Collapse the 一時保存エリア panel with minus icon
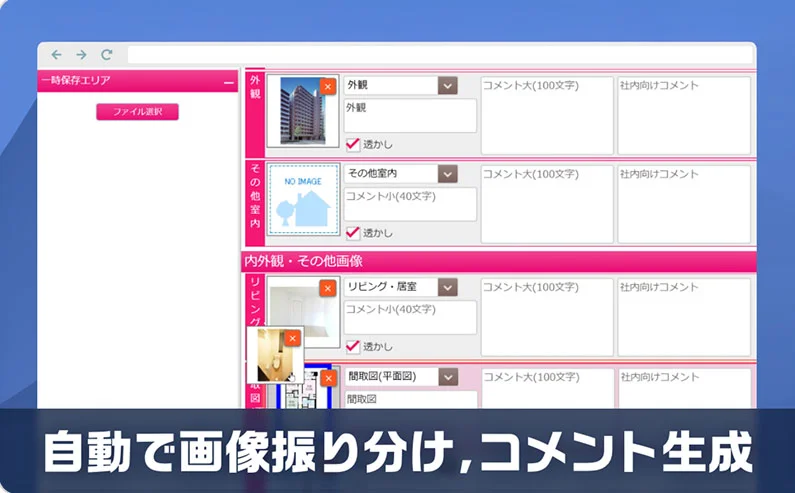 pos(229,82)
